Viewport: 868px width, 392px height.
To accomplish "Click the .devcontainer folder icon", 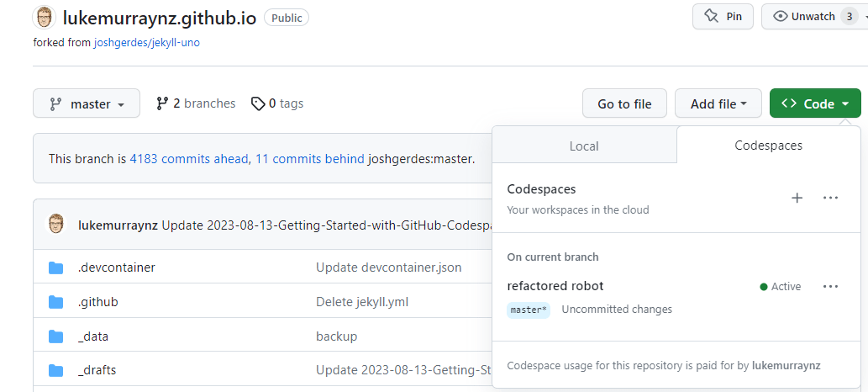I will [56, 268].
